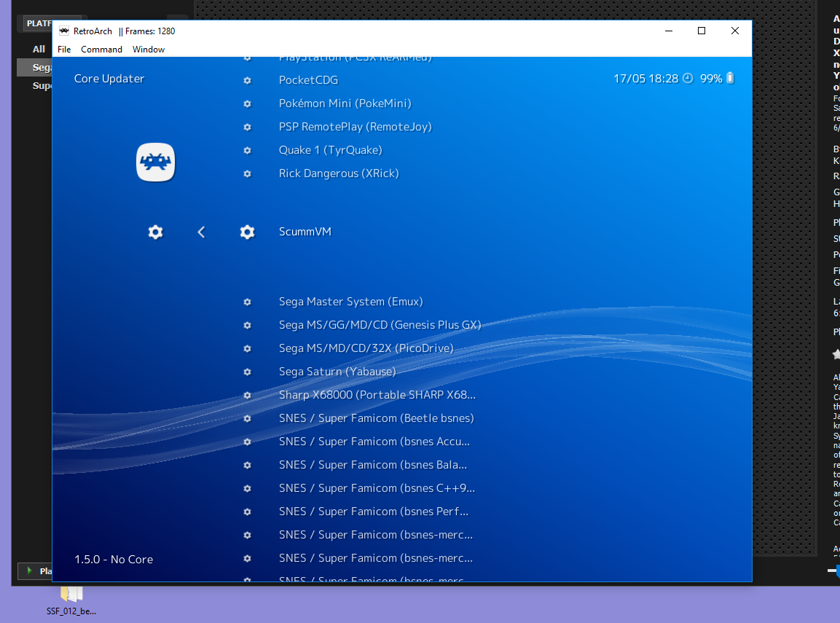Viewport: 840px width, 623px height.
Task: Click the gear icon next to PicoDrive
Action: [x=247, y=349]
